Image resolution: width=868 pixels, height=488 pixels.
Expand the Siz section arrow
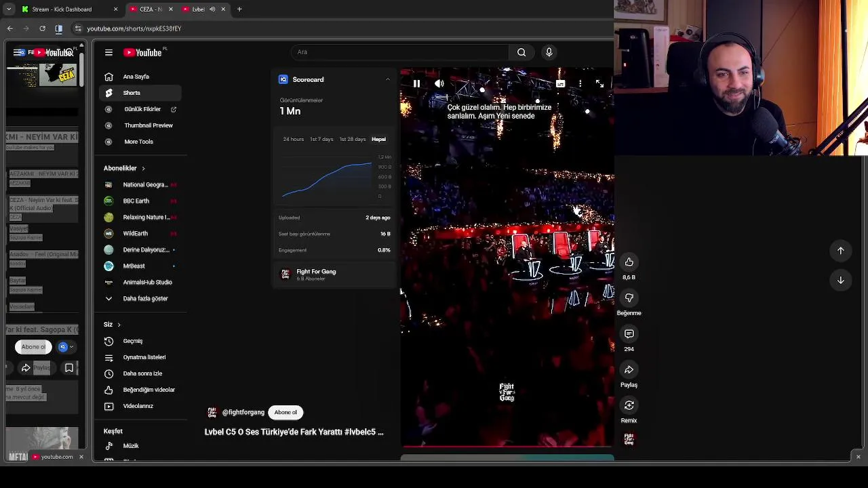(x=119, y=325)
